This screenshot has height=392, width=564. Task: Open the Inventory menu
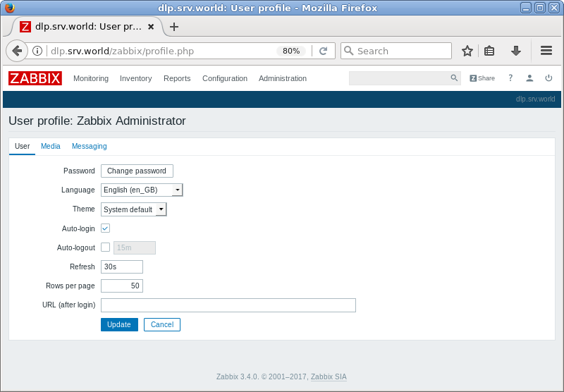click(135, 78)
